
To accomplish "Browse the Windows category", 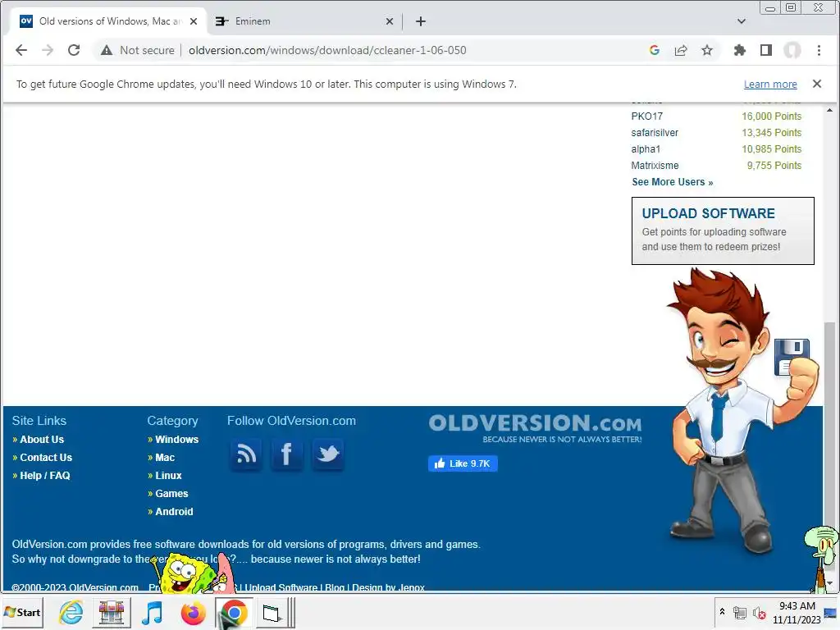I will 177,440.
